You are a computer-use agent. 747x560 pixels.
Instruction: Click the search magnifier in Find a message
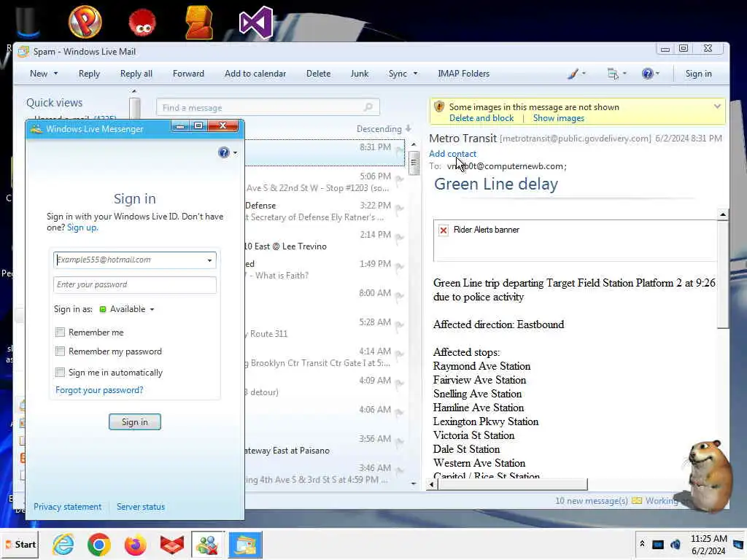(x=368, y=107)
